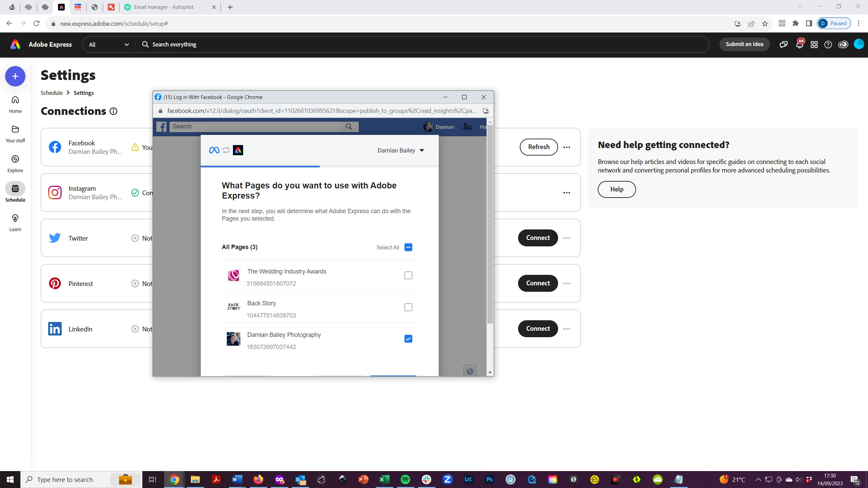Click the Creative Cloud sync icon

[x=843, y=45]
